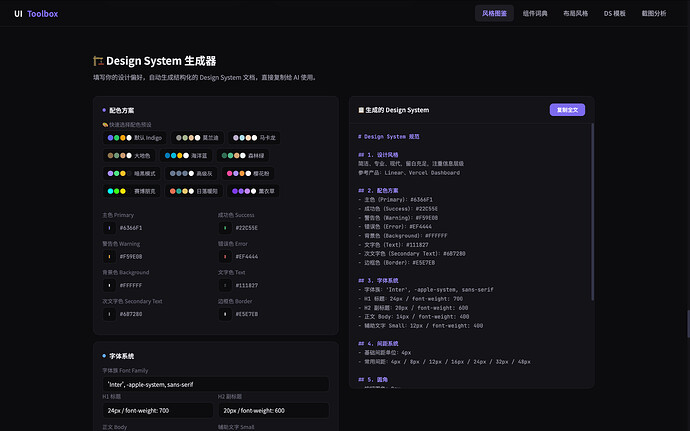Image resolution: width=690 pixels, height=431 pixels.
Task: Click the Warning hex value #F59E0B
Action: [x=131, y=257]
